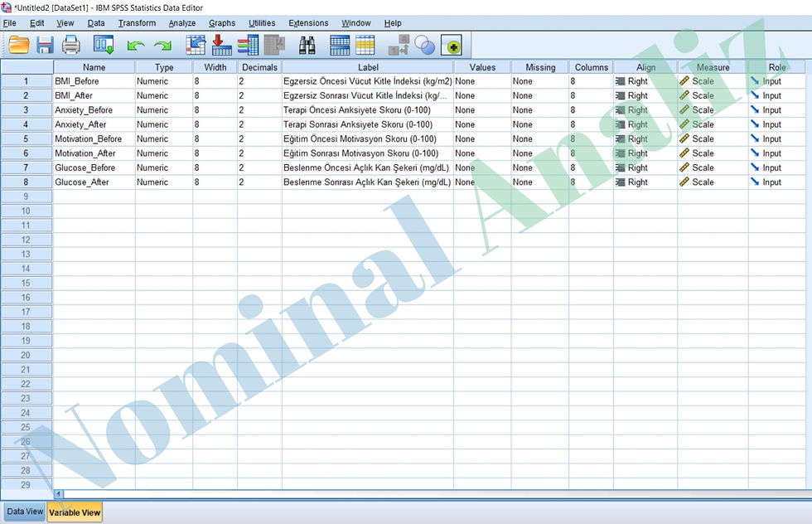Click the Missing column header

pyautogui.click(x=539, y=67)
